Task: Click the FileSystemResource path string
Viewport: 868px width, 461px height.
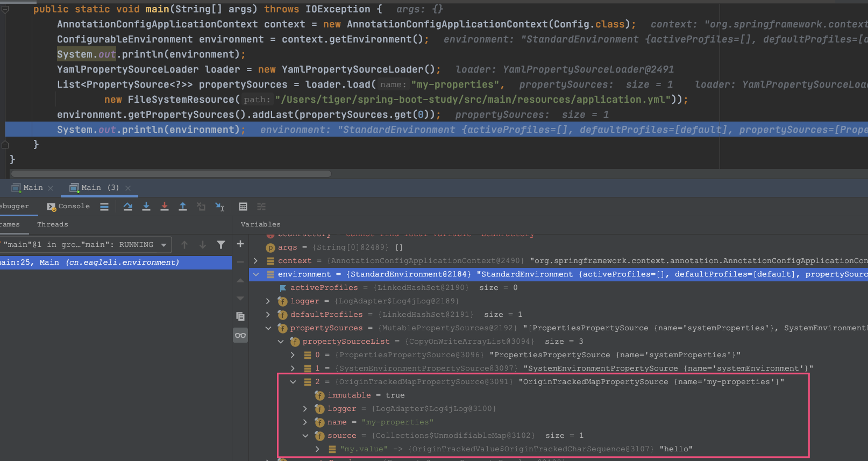Action: (x=473, y=100)
